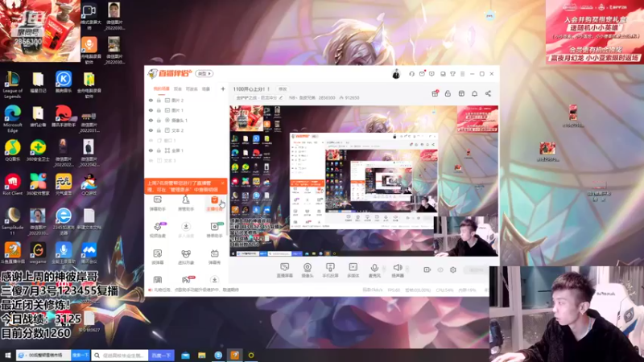
Task: Open 360安全卫士 desktop shortcut
Action: 38,150
